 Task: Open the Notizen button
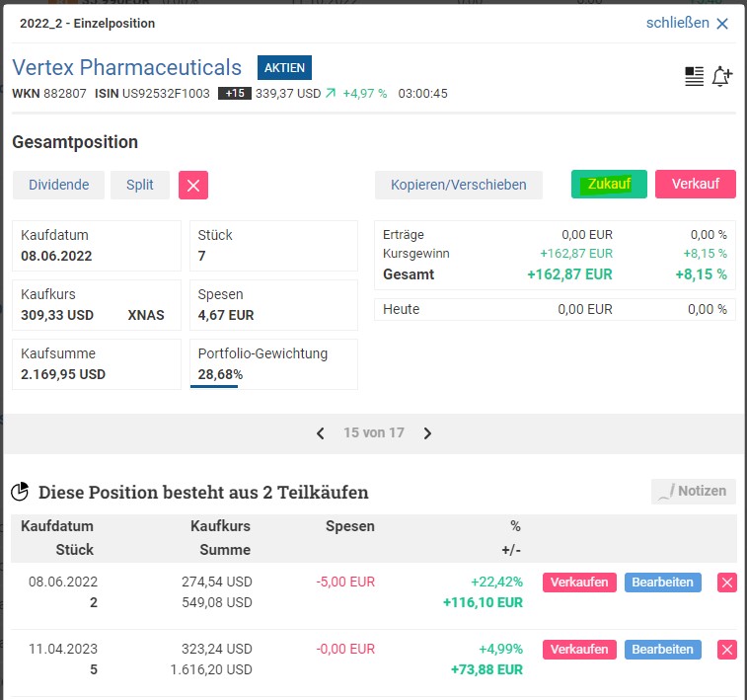[x=694, y=492]
